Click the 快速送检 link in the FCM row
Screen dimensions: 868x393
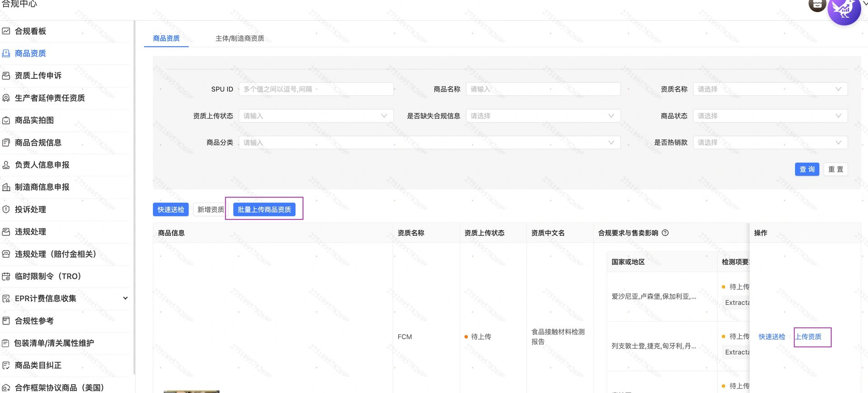[x=772, y=336]
